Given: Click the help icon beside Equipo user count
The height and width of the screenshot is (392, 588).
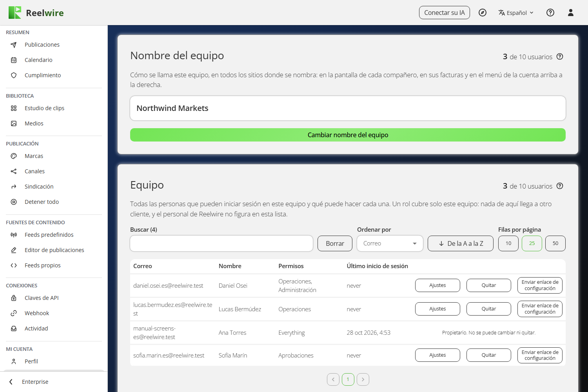Looking at the screenshot, I should [560, 186].
